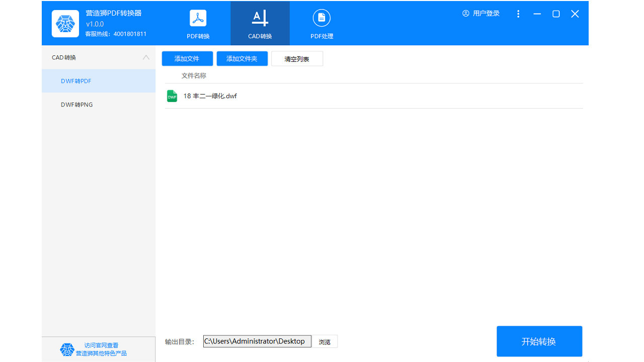
Task: Open the three-dot options menu
Action: pyautogui.click(x=518, y=14)
